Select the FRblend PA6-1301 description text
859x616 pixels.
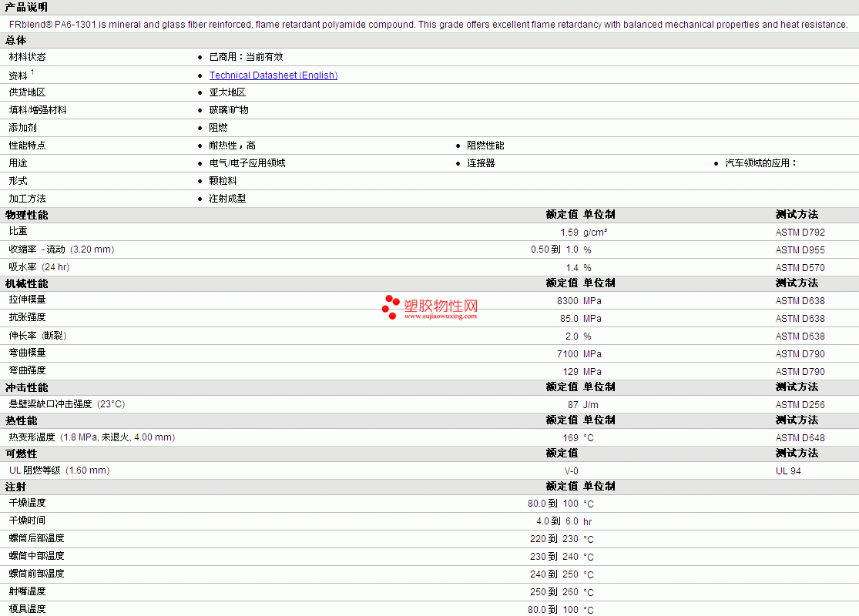click(x=428, y=25)
